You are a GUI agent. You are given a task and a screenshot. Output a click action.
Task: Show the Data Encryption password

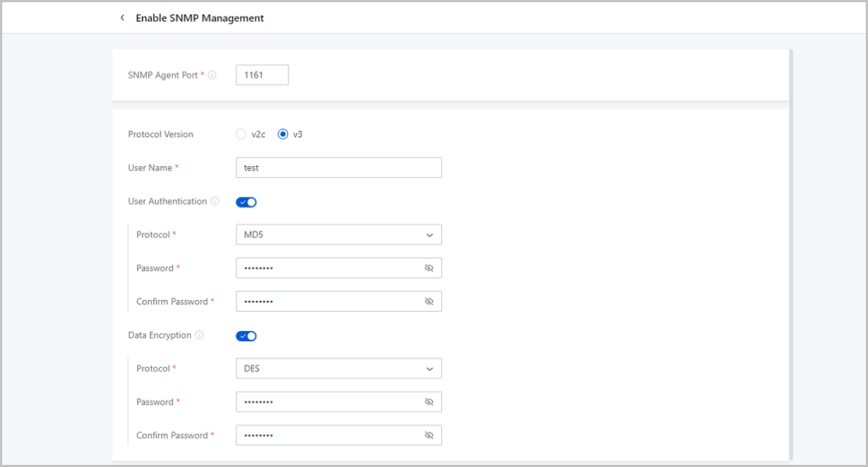pyautogui.click(x=429, y=402)
